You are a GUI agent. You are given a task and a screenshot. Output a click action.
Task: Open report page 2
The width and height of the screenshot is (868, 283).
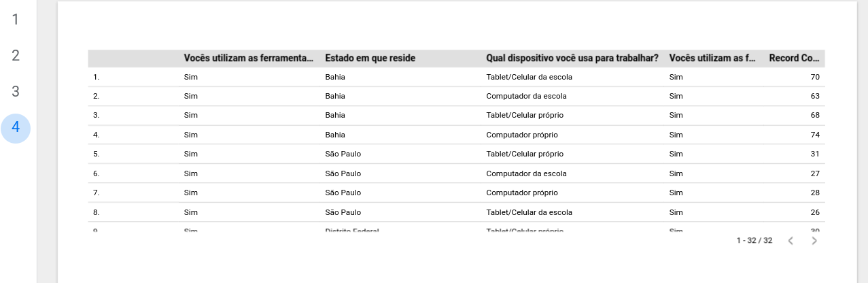tap(16, 56)
